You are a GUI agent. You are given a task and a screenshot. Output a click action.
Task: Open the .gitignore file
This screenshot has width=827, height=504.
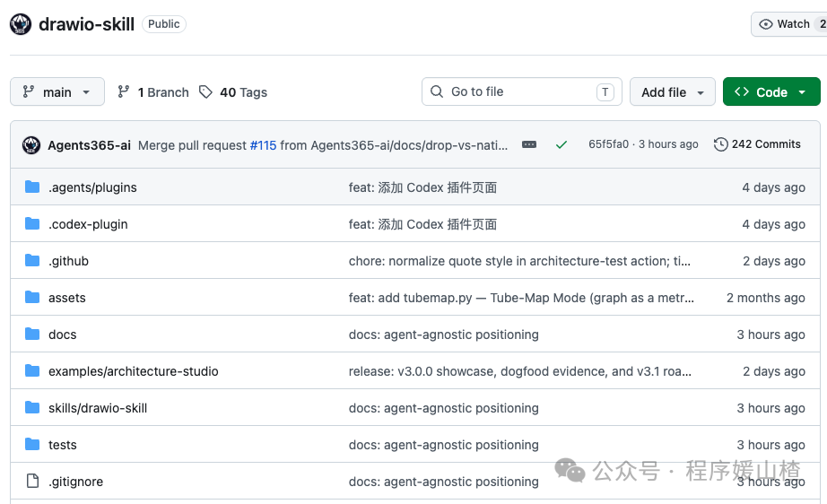75,482
